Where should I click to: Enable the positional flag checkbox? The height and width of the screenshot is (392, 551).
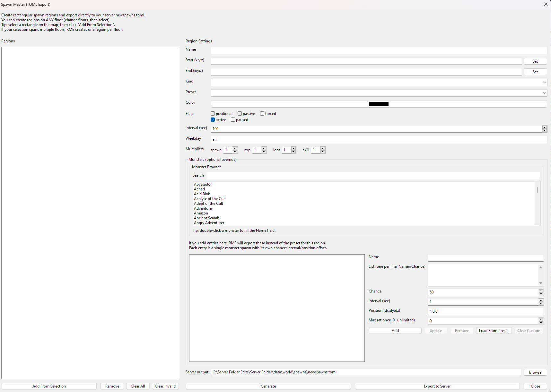pos(213,114)
